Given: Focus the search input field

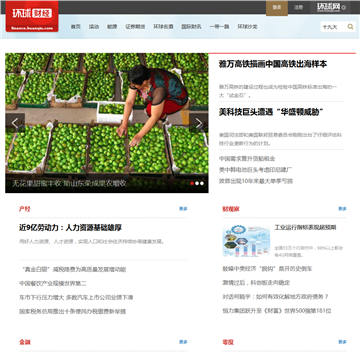Looking at the screenshot, I should tap(334, 27).
